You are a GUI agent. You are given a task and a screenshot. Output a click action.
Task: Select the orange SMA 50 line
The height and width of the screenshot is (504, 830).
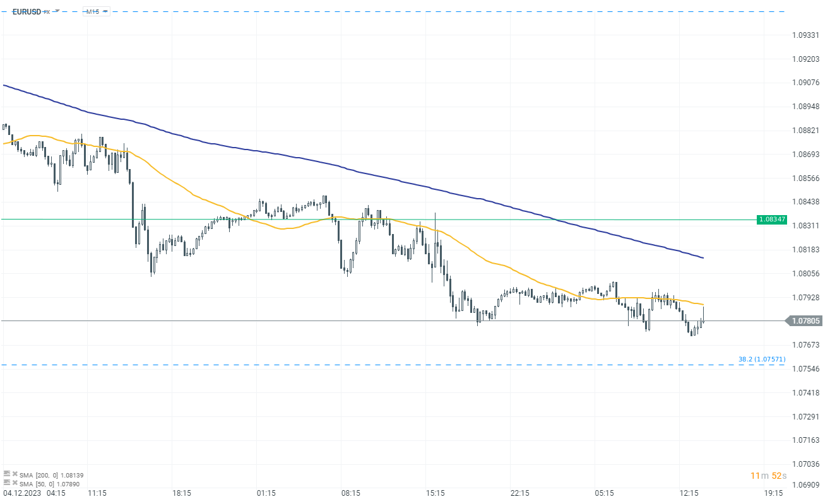[189, 189]
